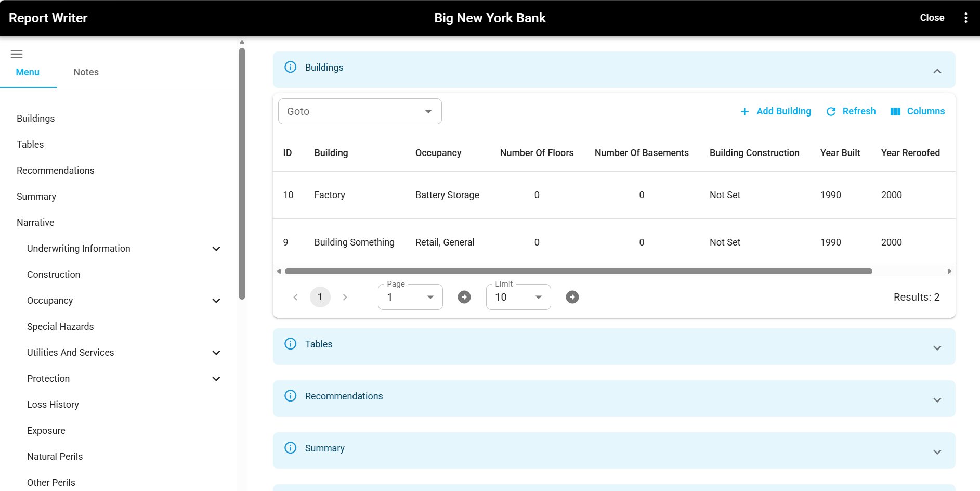Expand Utilities And Services submenu chevron
This screenshot has width=980, height=491.
click(x=216, y=353)
